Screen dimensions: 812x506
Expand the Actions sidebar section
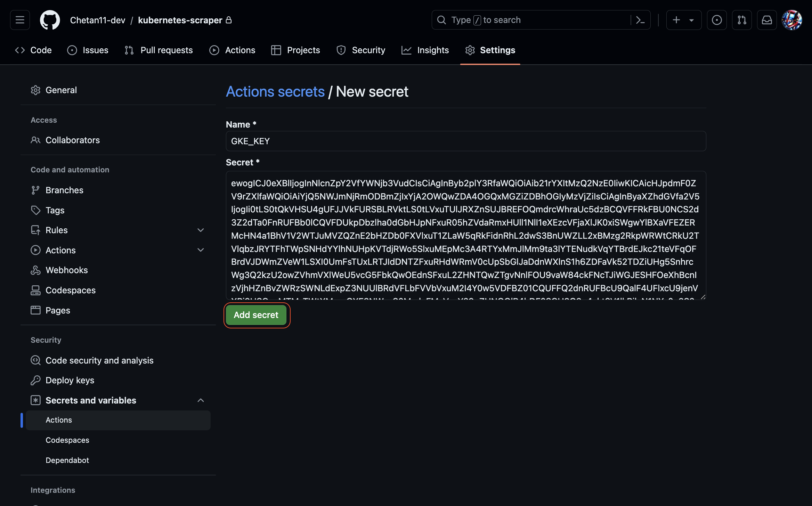(x=201, y=250)
